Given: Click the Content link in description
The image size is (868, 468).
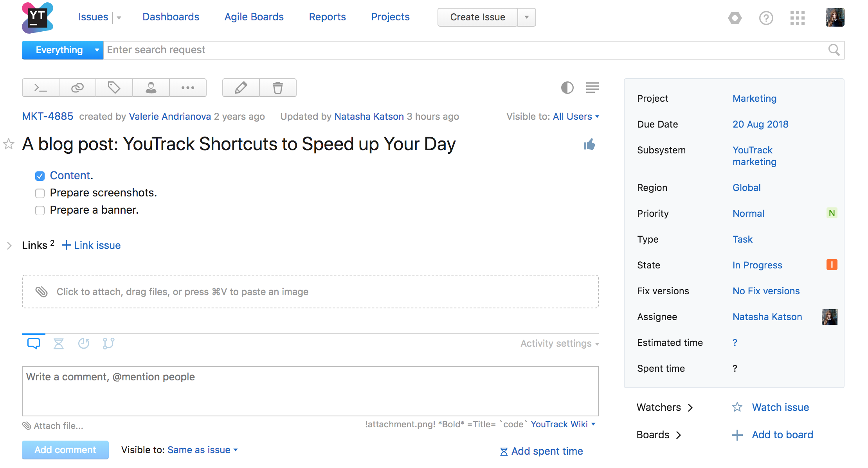Looking at the screenshot, I should 70,175.
